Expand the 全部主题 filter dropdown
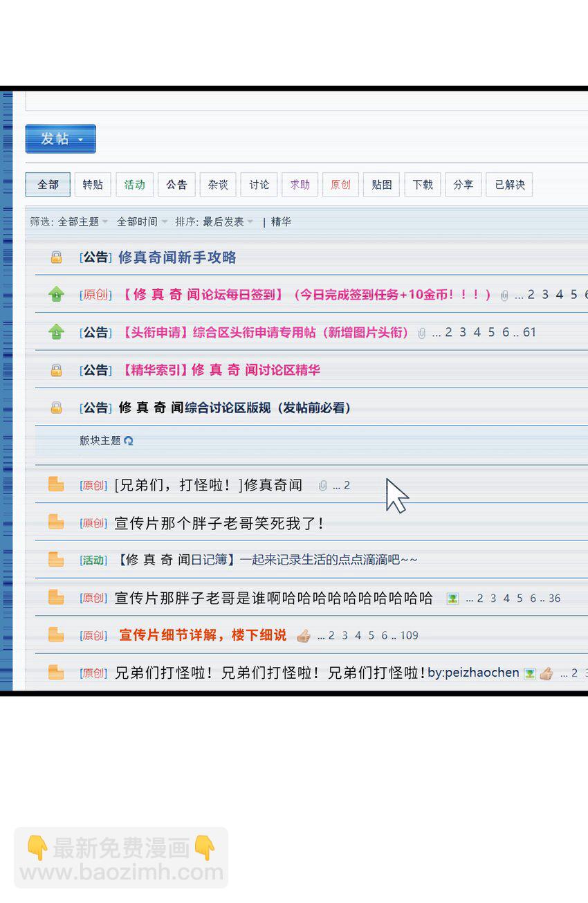This screenshot has height=903, width=588. click(82, 222)
